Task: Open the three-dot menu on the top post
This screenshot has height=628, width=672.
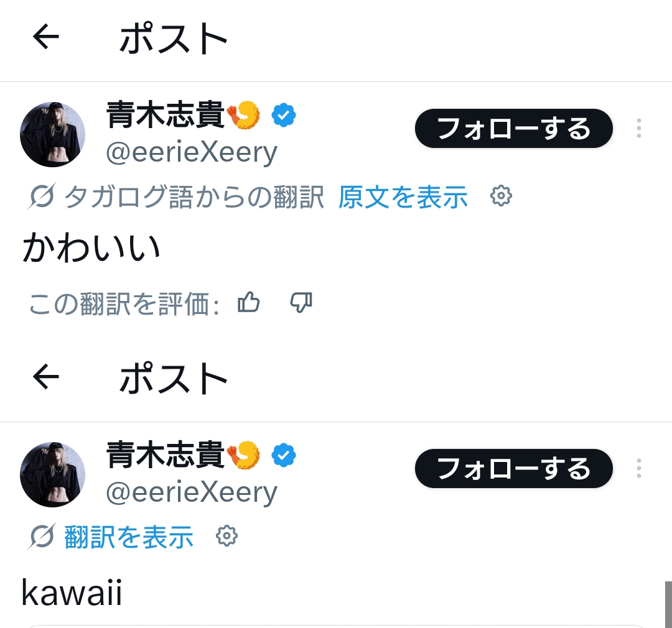Action: tap(638, 128)
